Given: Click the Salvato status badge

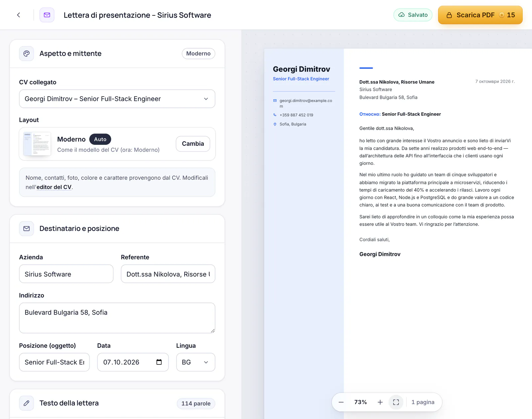Looking at the screenshot, I should pyautogui.click(x=413, y=15).
